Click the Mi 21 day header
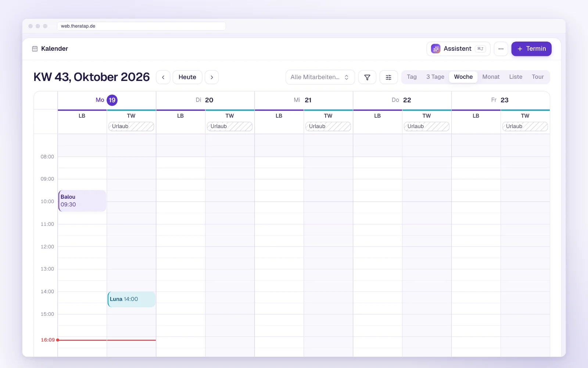The height and width of the screenshot is (368, 588). [x=303, y=100]
